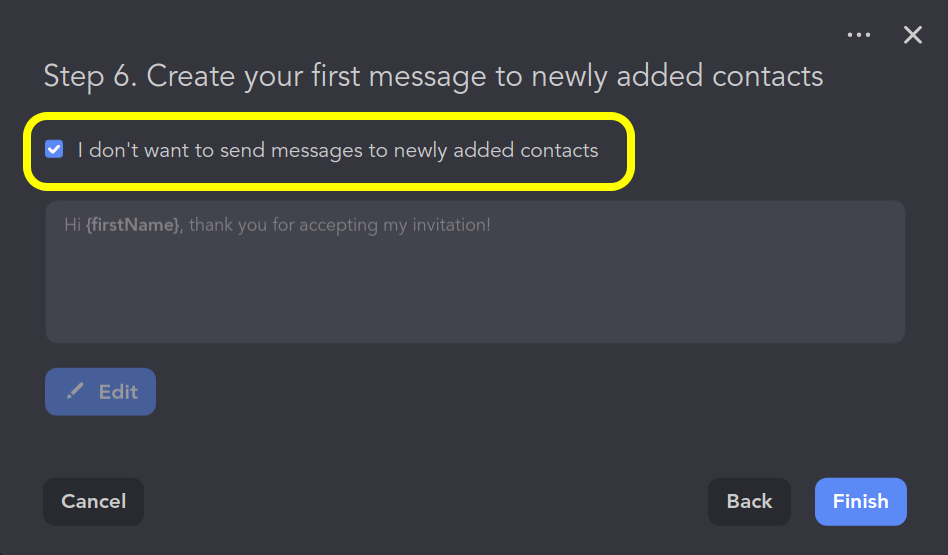Image resolution: width=948 pixels, height=555 pixels.
Task: Cancel the campaign setup
Action: [x=94, y=501]
